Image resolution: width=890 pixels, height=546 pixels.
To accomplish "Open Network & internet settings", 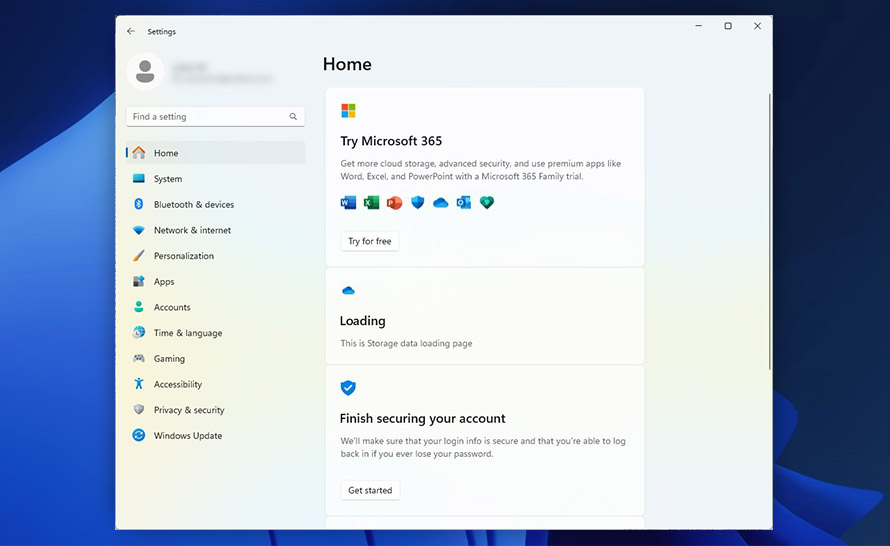I will pos(216,230).
